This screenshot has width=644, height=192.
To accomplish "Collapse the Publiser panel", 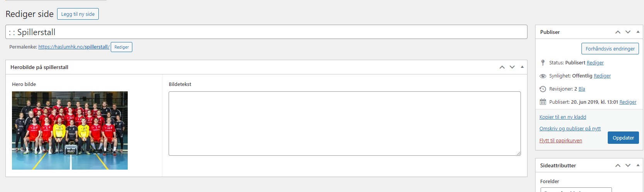I will (638, 32).
